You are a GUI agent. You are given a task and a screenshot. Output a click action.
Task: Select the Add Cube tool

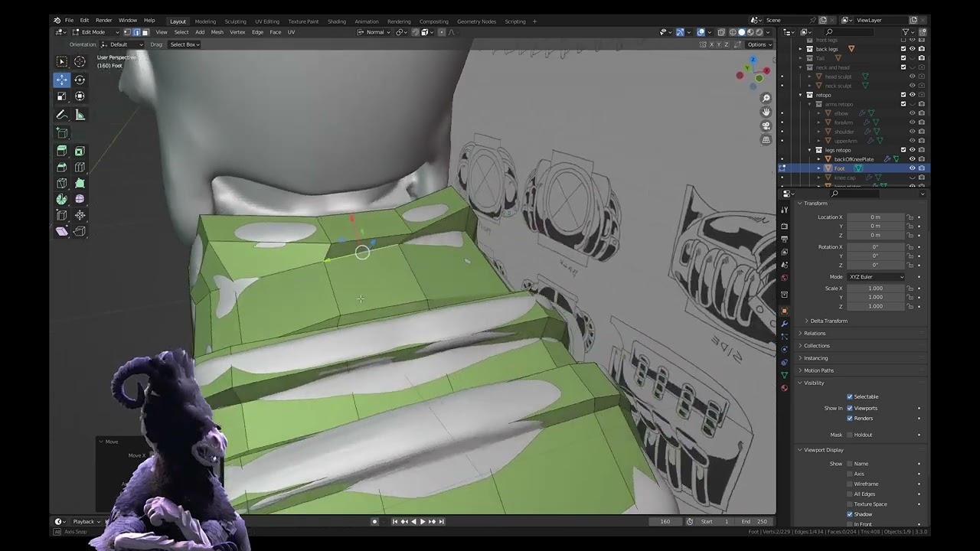coord(62,133)
